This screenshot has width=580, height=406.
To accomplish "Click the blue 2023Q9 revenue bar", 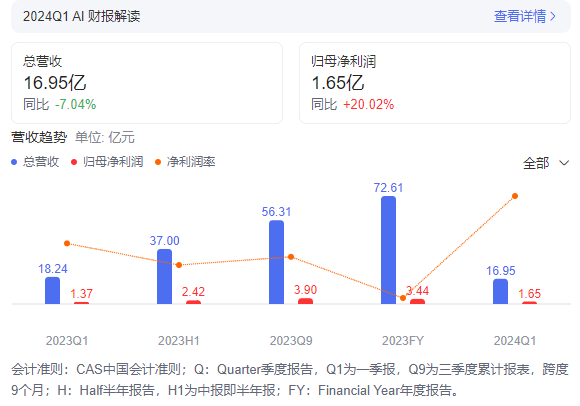I will (276, 262).
